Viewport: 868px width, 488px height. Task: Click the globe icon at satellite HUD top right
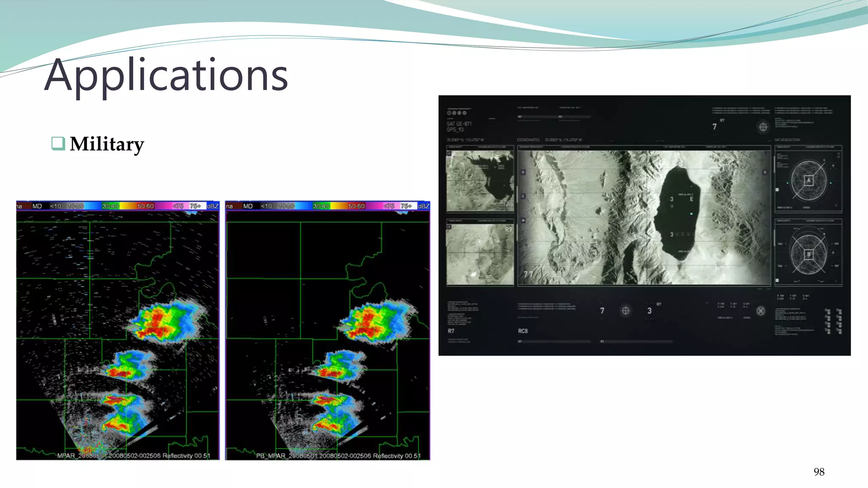point(763,127)
